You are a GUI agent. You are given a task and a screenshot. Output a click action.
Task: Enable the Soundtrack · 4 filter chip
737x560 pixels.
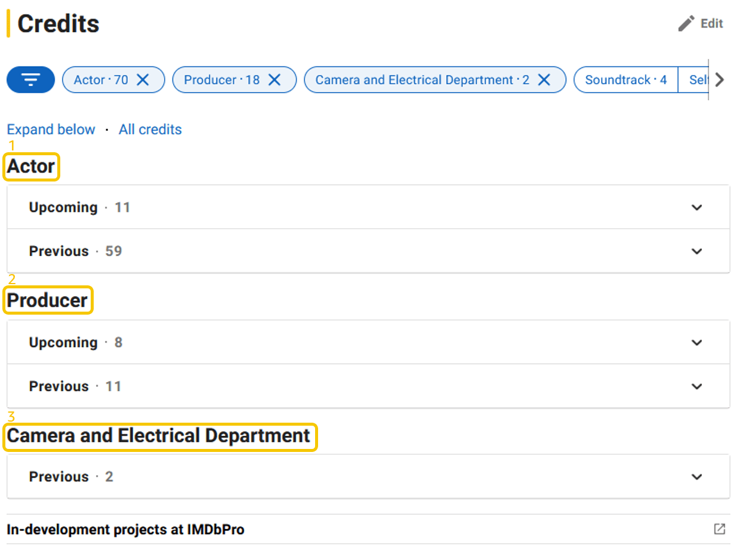tap(625, 80)
